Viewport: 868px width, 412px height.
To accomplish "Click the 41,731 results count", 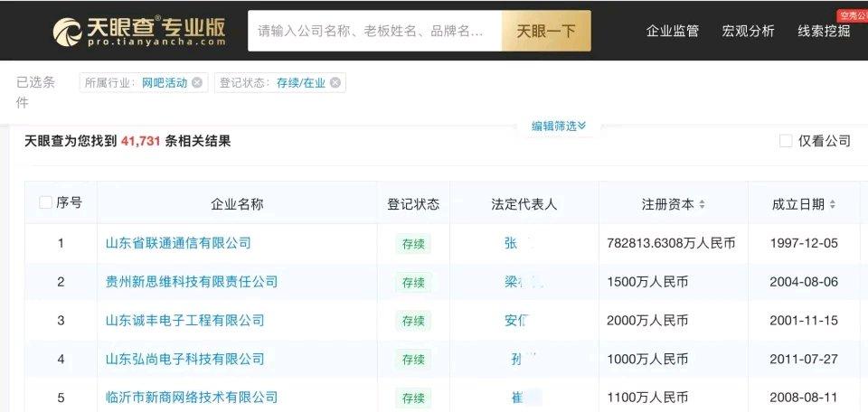I will tap(141, 141).
